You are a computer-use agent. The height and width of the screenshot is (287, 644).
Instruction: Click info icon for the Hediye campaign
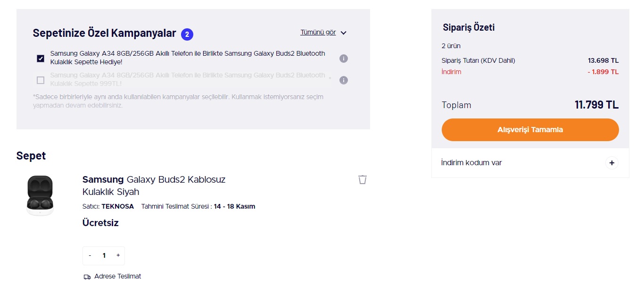pos(344,59)
